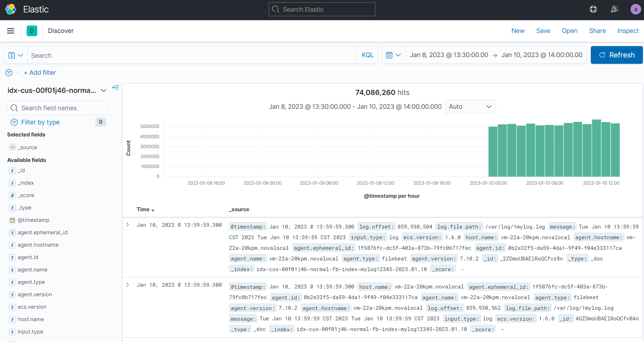Collapse the fields sidebar arrow icon
Viewport: 644px width, 342px height.
click(x=116, y=87)
